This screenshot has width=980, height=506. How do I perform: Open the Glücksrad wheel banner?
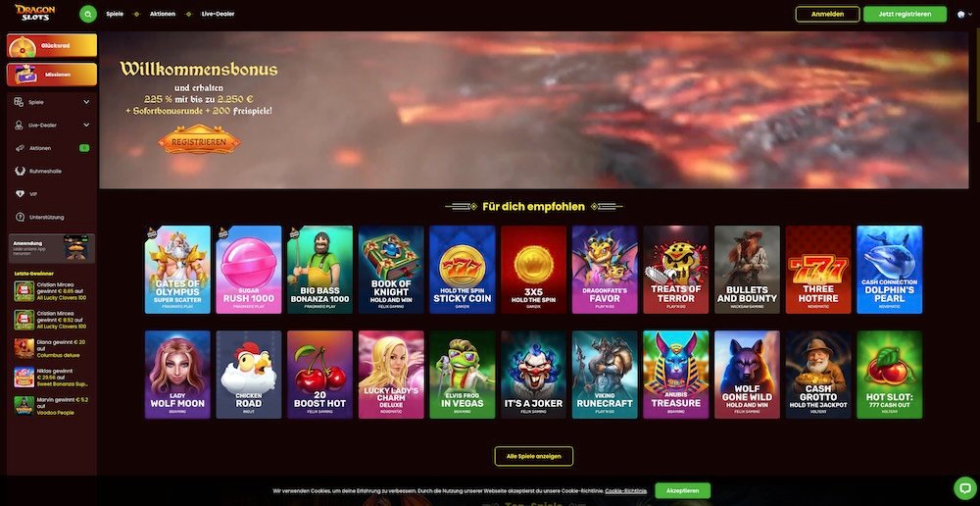coord(52,46)
